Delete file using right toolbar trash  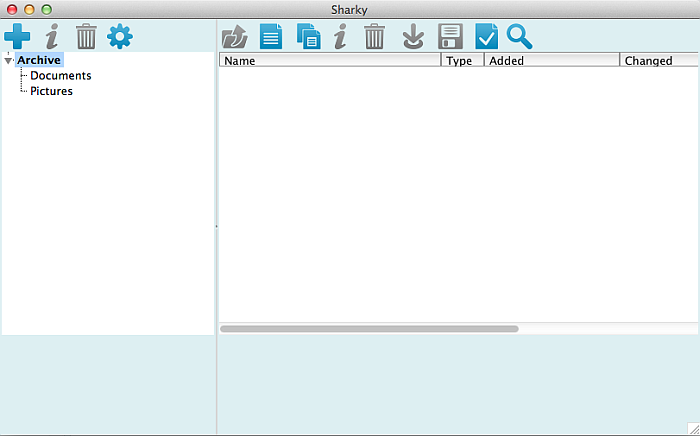click(374, 38)
